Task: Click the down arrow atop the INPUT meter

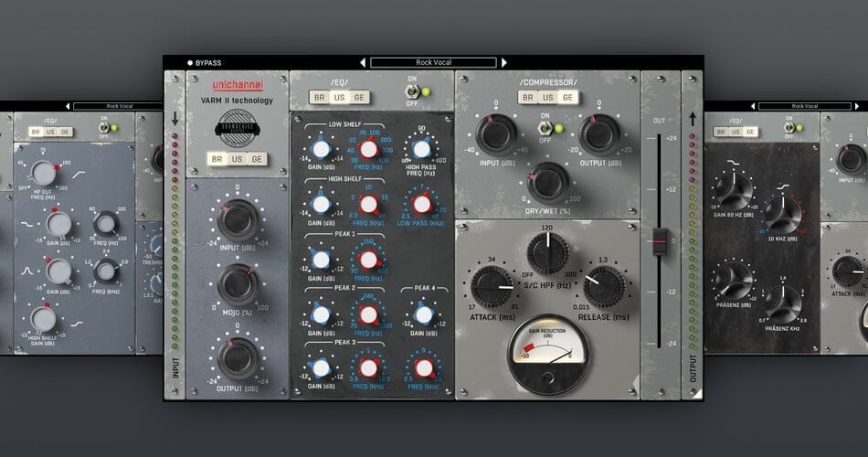Action: tap(175, 118)
